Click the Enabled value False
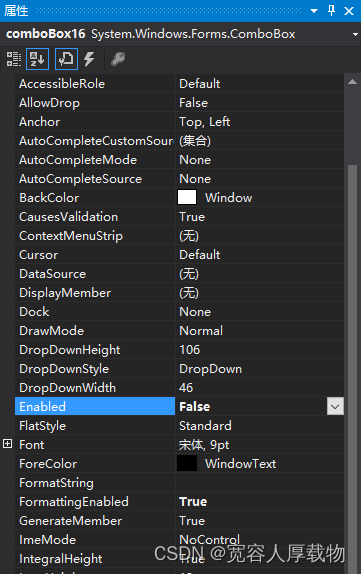361x574 pixels. 194,406
